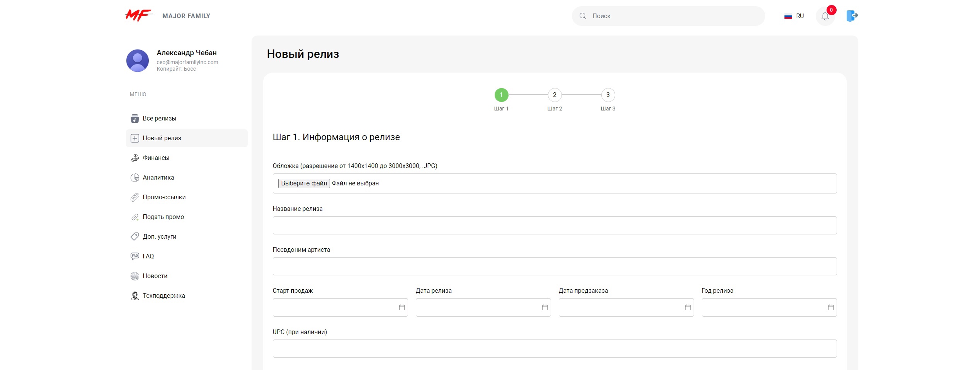The height and width of the screenshot is (370, 980).
Task: Click the Major Family MF logo
Action: pos(139,16)
